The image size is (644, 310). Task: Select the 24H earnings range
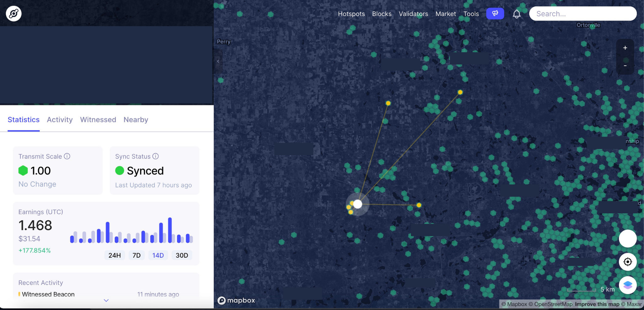point(114,255)
